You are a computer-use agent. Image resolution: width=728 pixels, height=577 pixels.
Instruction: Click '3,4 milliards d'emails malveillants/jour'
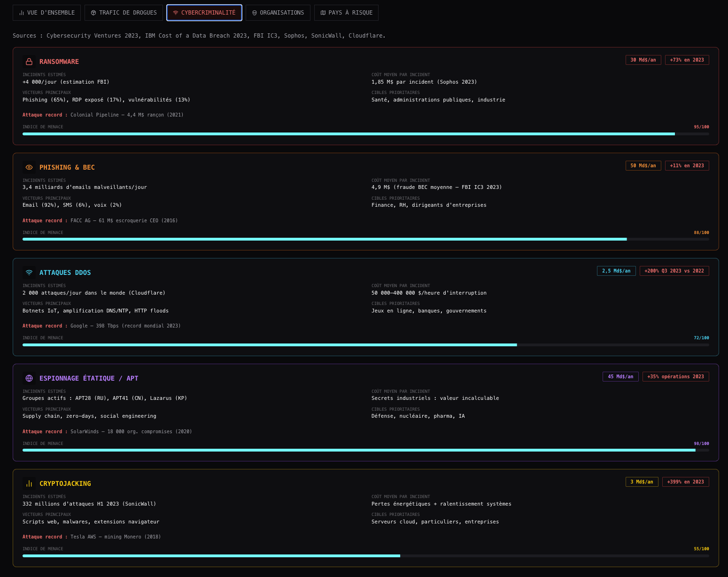click(x=85, y=187)
